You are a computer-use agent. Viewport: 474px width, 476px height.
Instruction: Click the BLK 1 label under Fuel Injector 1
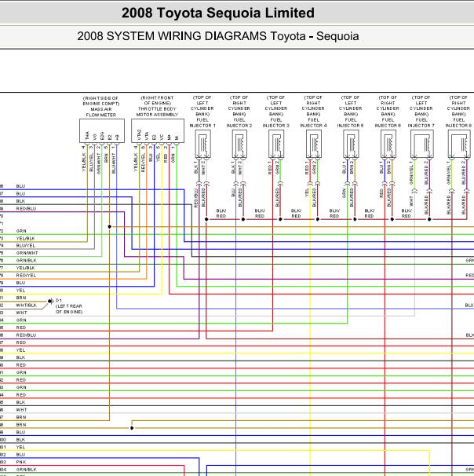pos(196,167)
